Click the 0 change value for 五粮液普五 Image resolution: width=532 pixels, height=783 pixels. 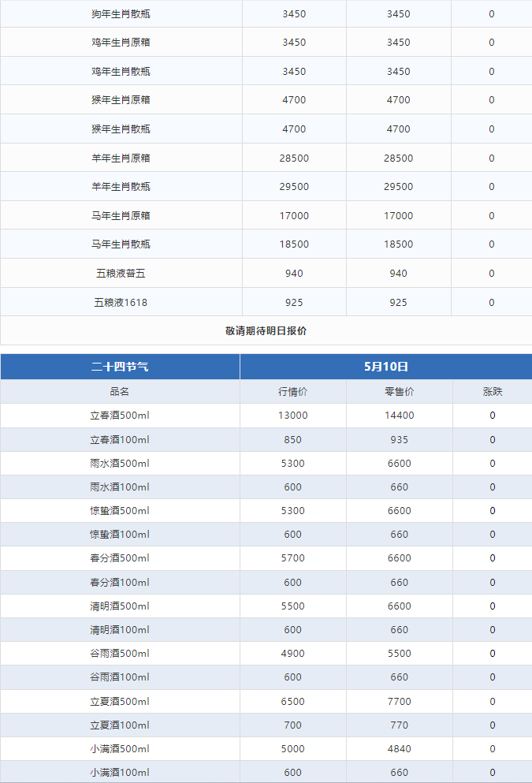pyautogui.click(x=492, y=273)
